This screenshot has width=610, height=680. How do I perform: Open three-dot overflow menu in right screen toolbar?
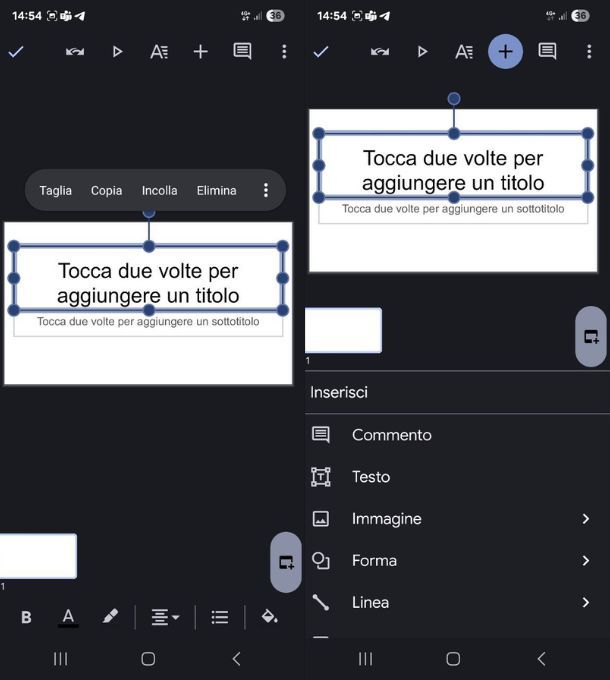pyautogui.click(x=589, y=52)
